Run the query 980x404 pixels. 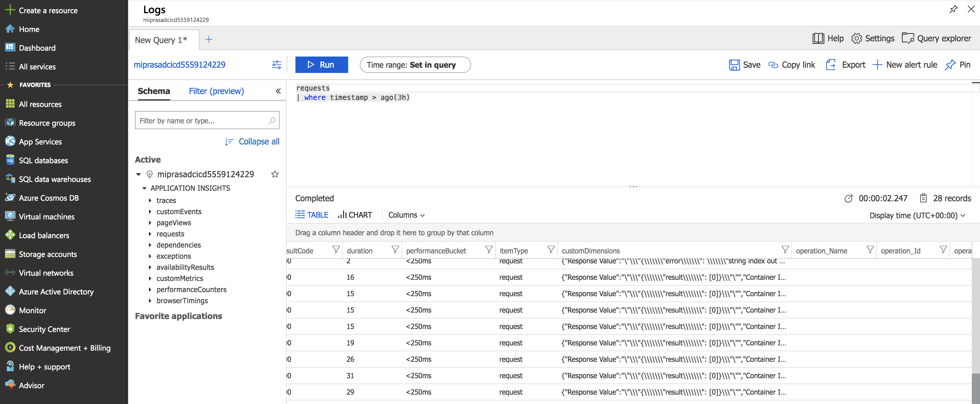pos(321,65)
